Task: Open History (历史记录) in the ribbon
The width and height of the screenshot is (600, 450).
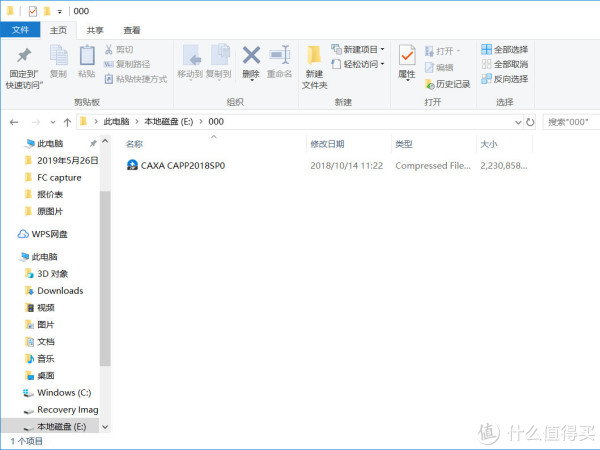Action: point(448,84)
